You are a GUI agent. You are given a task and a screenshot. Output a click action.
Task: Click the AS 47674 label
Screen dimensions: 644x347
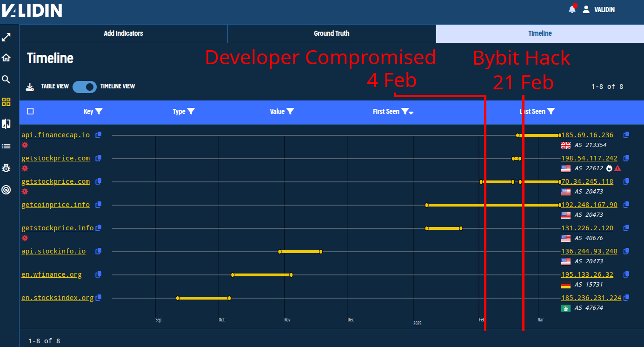click(589, 308)
